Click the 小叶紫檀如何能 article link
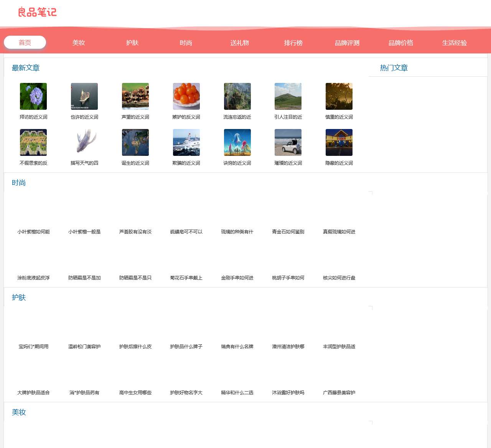 [33, 232]
